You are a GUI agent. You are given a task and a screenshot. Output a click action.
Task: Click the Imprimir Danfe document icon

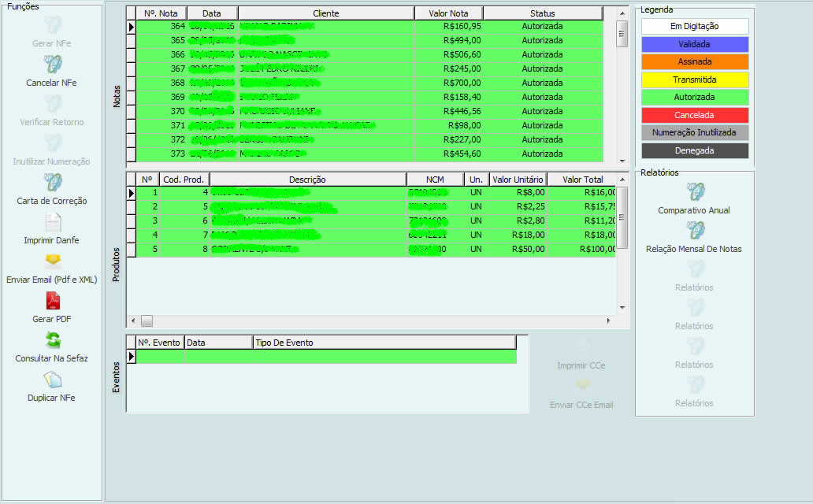[52, 222]
